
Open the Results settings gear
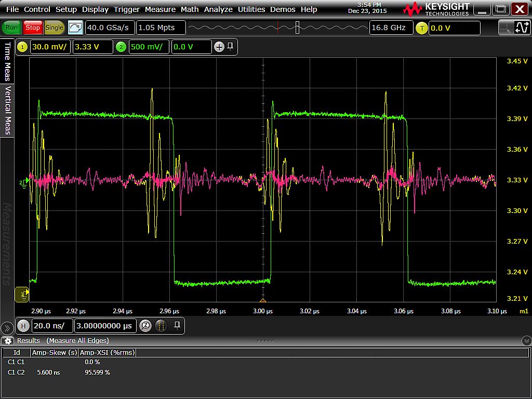[8, 341]
